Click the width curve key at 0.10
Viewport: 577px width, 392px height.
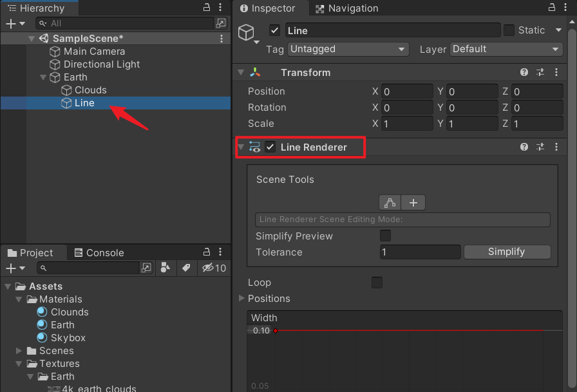(275, 331)
